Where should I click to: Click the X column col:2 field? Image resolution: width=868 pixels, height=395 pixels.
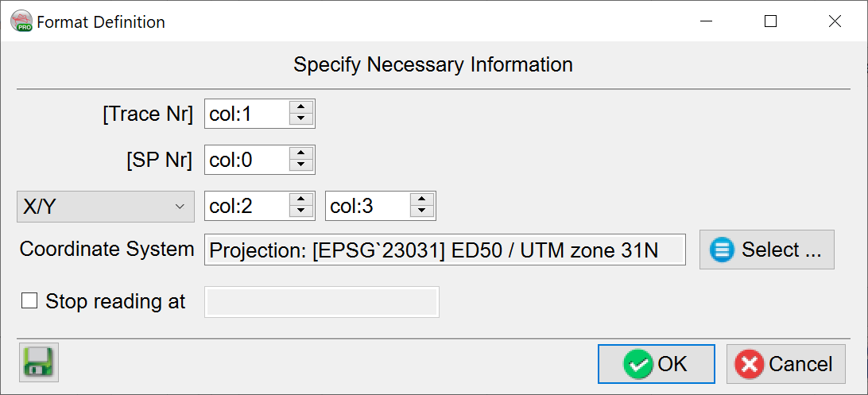coord(245,207)
